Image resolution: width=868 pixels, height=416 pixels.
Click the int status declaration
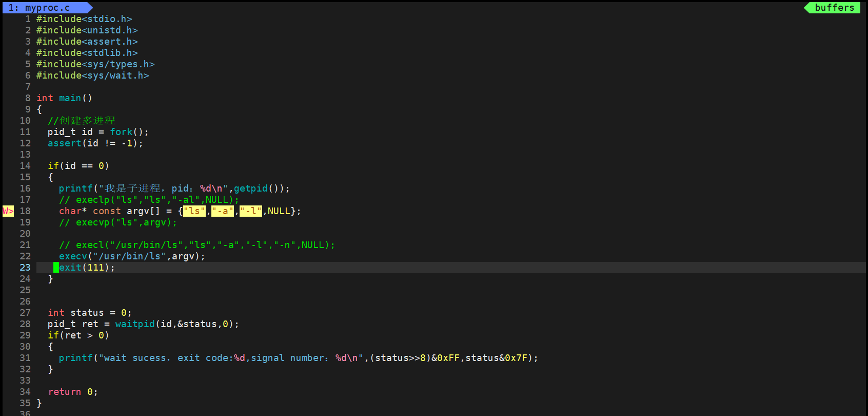pyautogui.click(x=90, y=313)
